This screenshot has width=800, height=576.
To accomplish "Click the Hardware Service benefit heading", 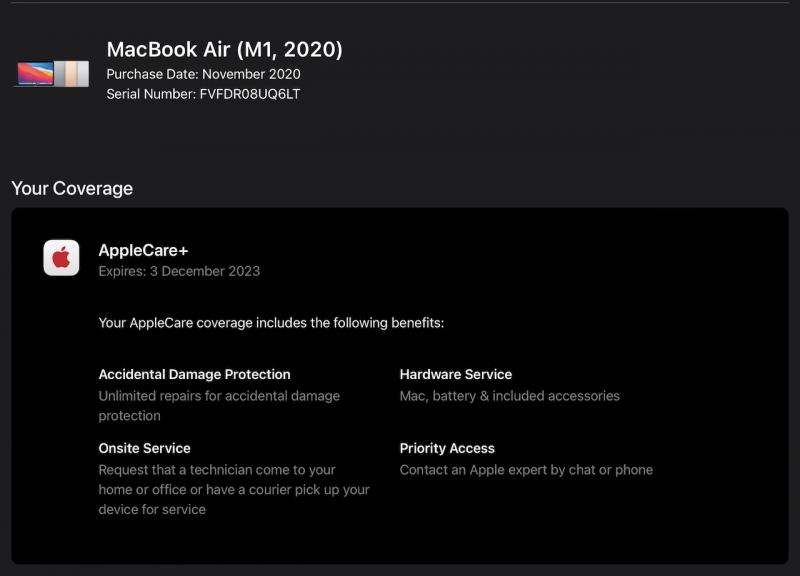I will (456, 374).
